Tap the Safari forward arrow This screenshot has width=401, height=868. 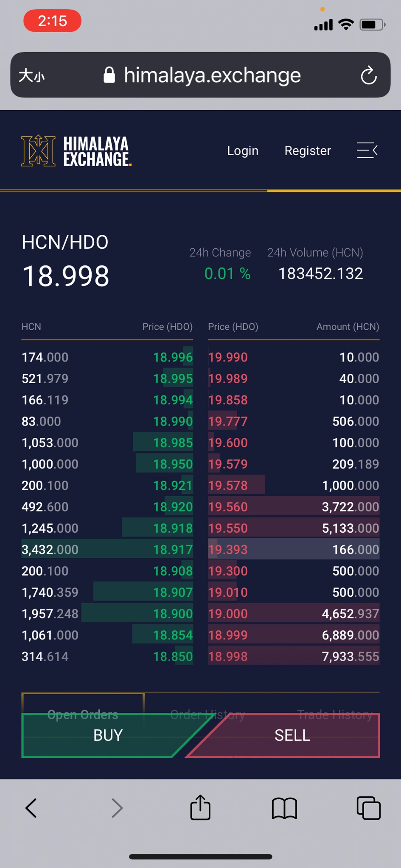[117, 808]
